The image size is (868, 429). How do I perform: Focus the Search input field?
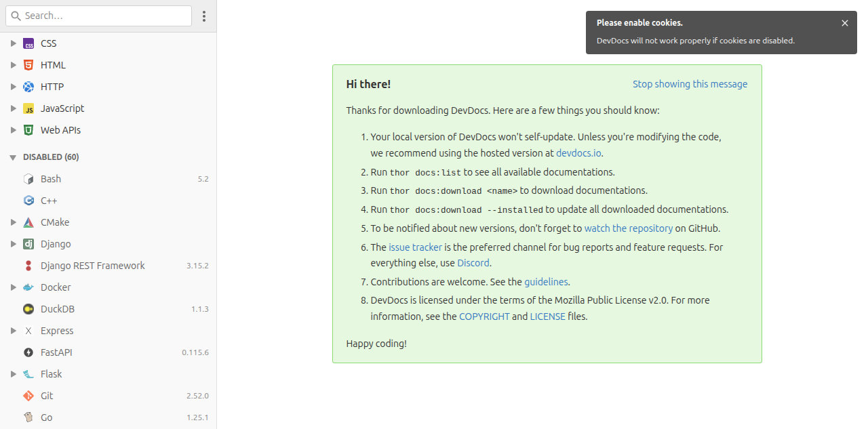coord(99,16)
